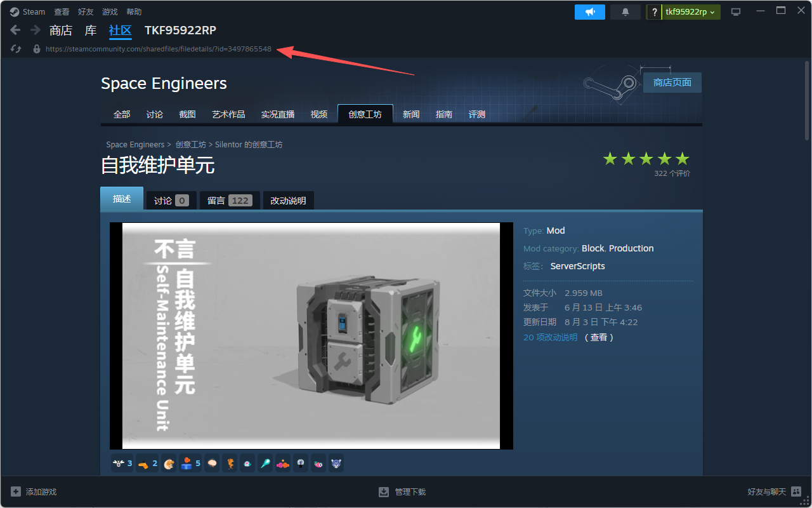Select the 讨论 hub navigation tab
The width and height of the screenshot is (812, 508).
pos(155,114)
